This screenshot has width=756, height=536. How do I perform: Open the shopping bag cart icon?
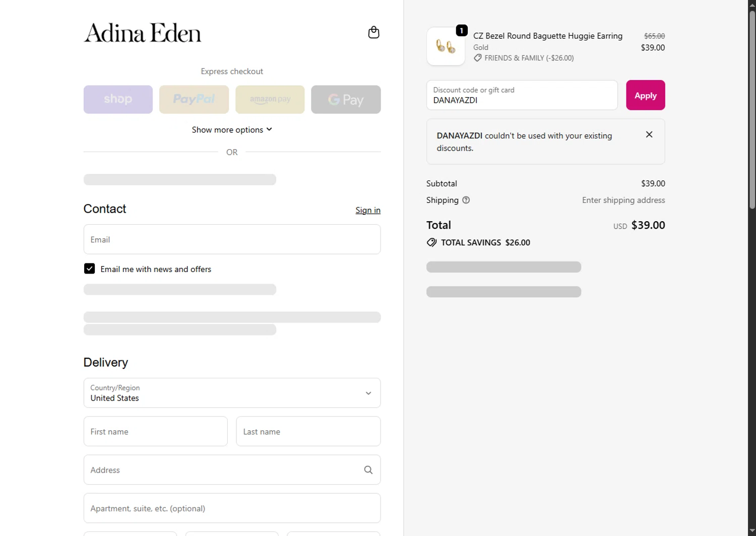pyautogui.click(x=373, y=32)
